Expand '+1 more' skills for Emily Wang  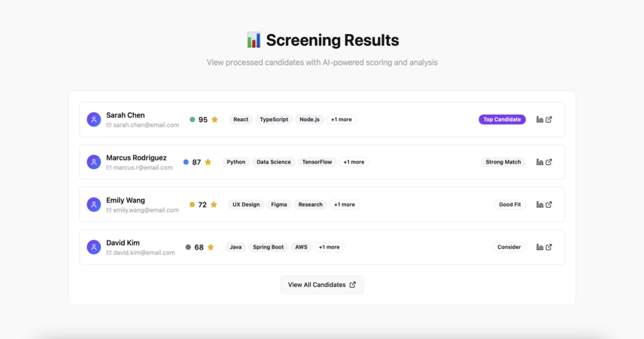pos(344,204)
